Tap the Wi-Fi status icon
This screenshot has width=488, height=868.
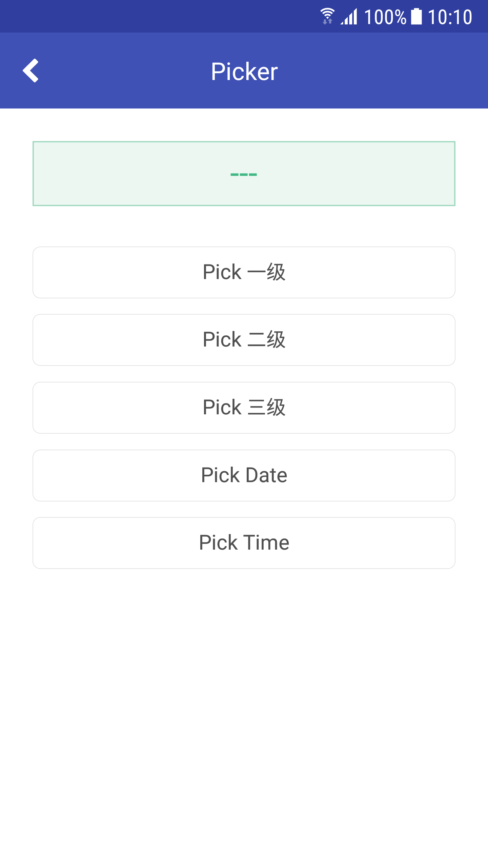pyautogui.click(x=327, y=16)
